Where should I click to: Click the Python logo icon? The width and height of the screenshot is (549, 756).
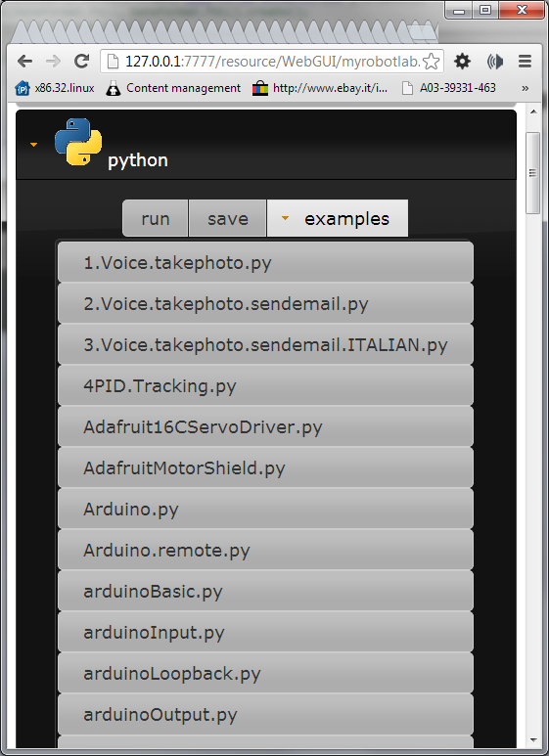tap(78, 142)
